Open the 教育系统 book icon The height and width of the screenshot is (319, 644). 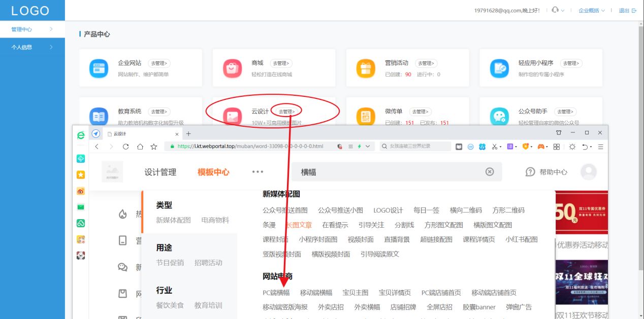pos(99,116)
